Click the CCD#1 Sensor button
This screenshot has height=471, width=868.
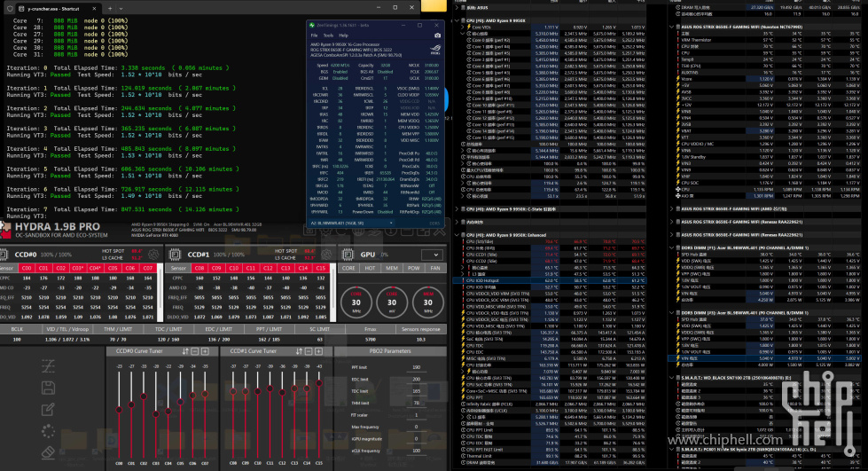pos(178,268)
